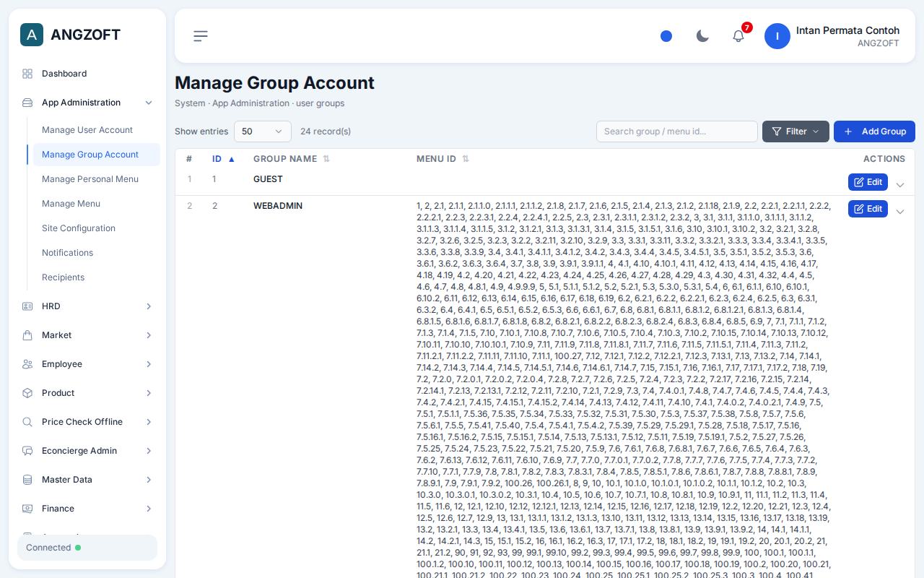Click the blue color theme dot
Screen dimensions: 924x578
666,36
